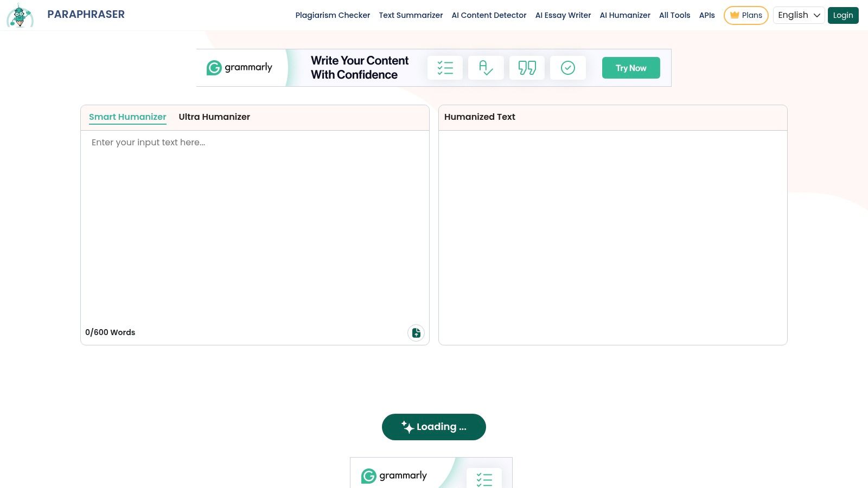Click inside the input text area
This screenshot has height=488, width=868.
pyautogui.click(x=255, y=217)
